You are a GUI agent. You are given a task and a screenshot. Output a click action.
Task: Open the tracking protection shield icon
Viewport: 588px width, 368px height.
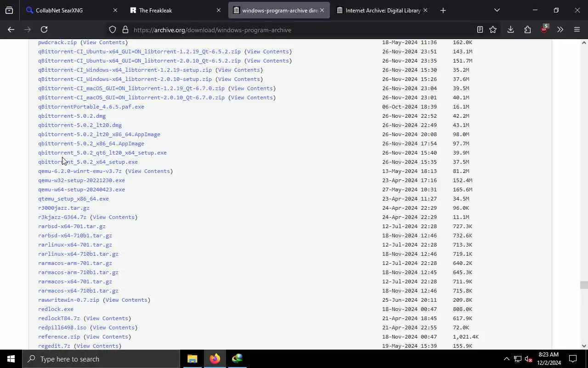[x=113, y=29]
